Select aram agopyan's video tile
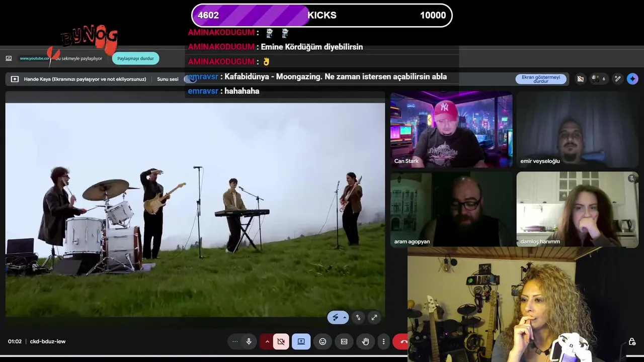Image resolution: width=644 pixels, height=362 pixels. 451,209
